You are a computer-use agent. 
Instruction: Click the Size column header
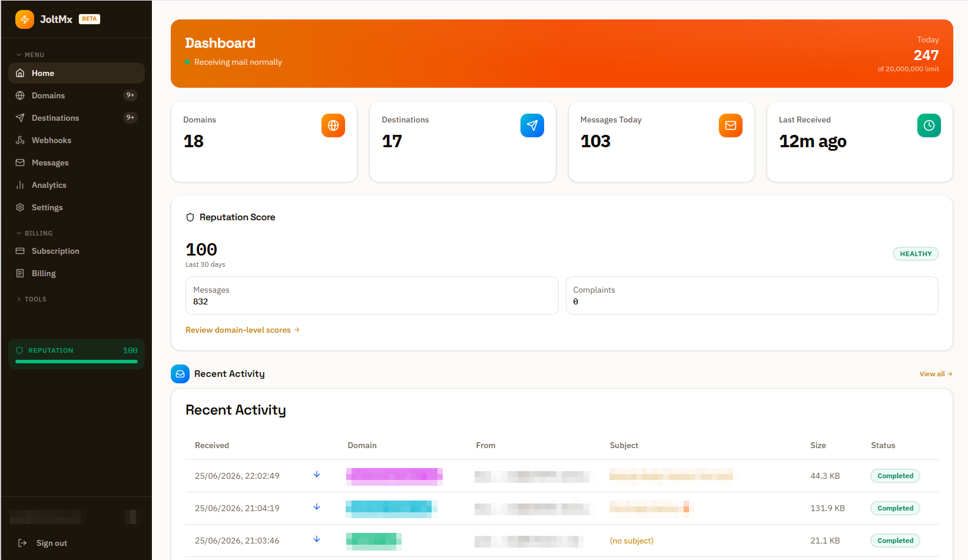(818, 445)
